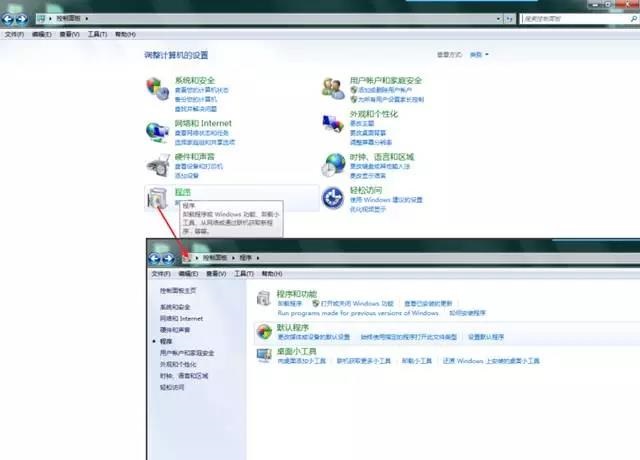Screen dimensions: 640x460
Task: Click the search magnifier in the upper window
Action: pos(633,19)
